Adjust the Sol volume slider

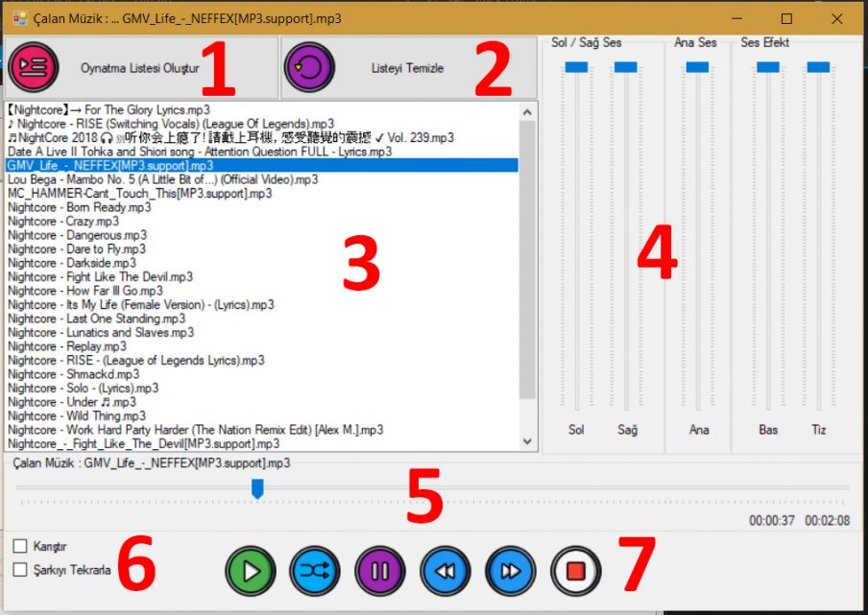(x=576, y=67)
